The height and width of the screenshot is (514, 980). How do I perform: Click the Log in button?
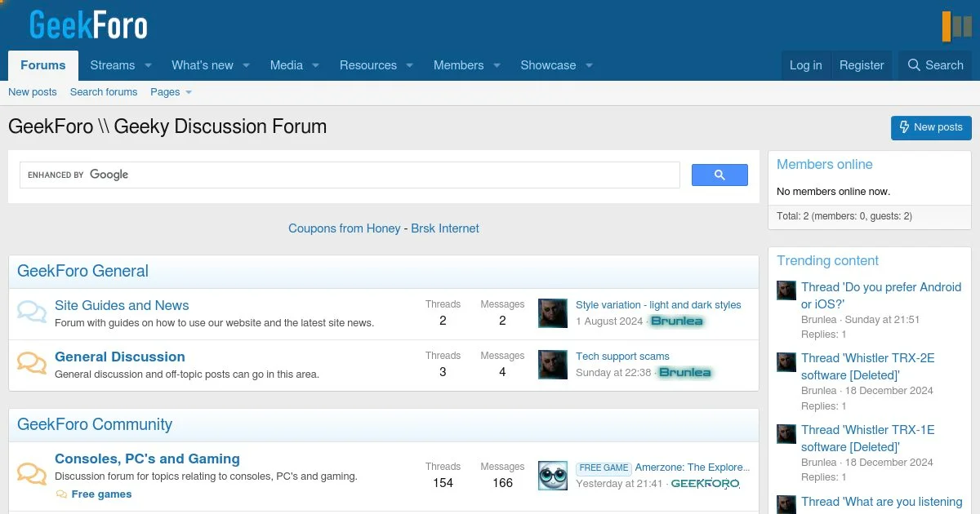click(806, 65)
